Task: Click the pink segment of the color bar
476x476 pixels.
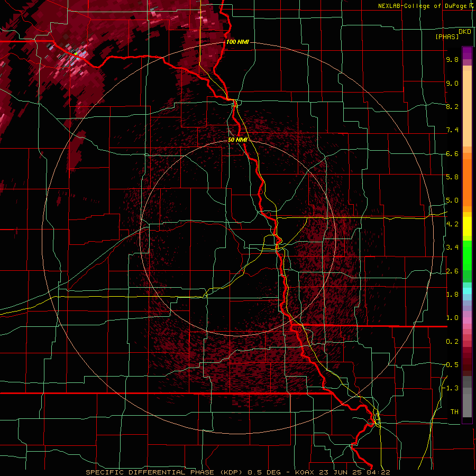Action: 467,321
